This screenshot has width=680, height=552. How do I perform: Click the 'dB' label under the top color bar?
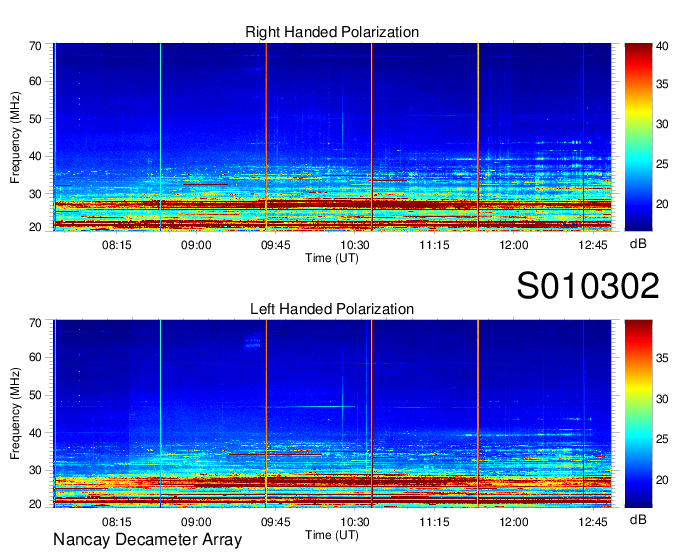click(638, 244)
